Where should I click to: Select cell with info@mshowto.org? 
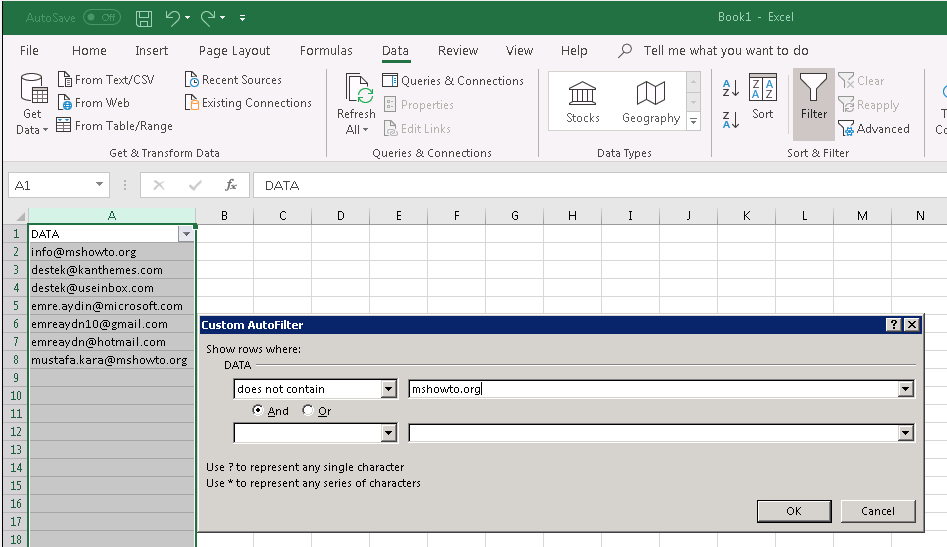112,252
